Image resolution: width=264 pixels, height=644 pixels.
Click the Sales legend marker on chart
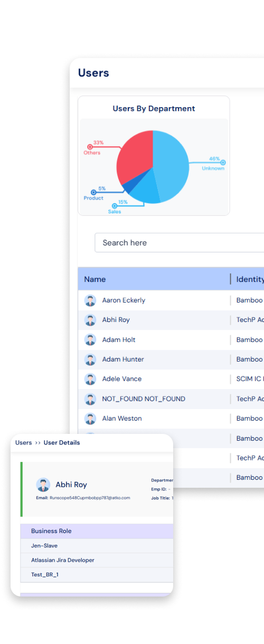pos(115,206)
